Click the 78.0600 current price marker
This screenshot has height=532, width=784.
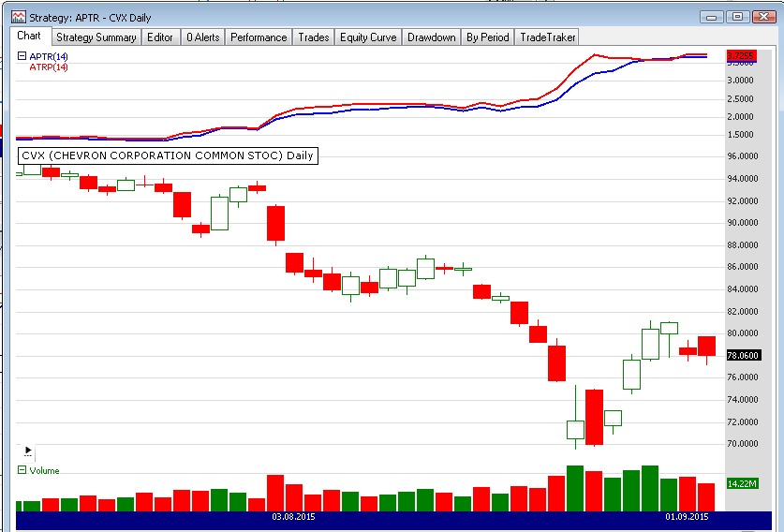[x=745, y=355]
